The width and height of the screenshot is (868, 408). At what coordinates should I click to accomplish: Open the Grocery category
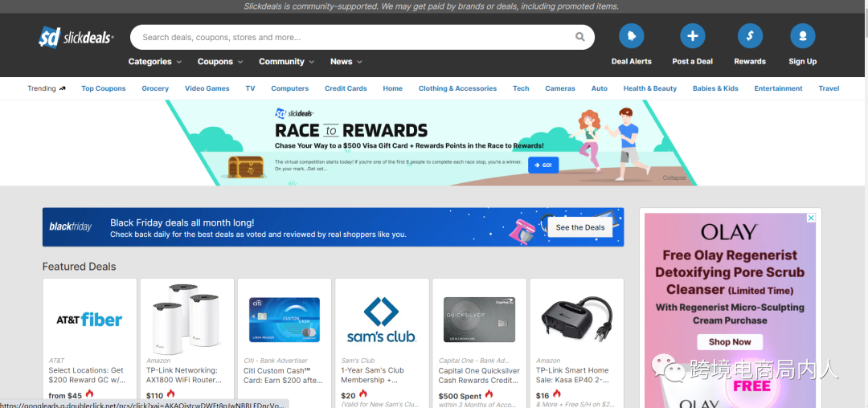155,88
